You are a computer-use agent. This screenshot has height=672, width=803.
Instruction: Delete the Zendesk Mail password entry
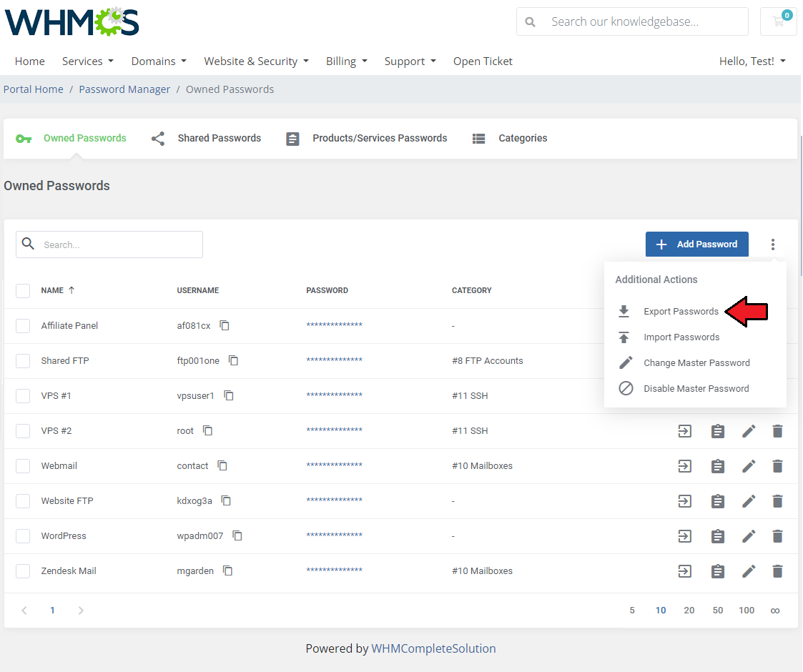pos(777,571)
